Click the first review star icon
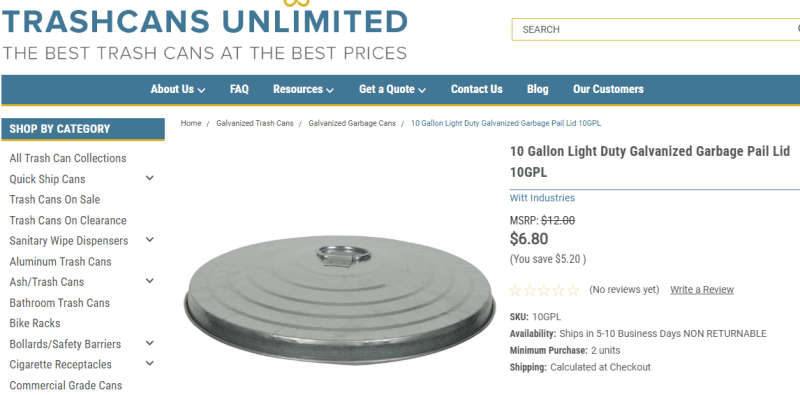 coord(515,290)
